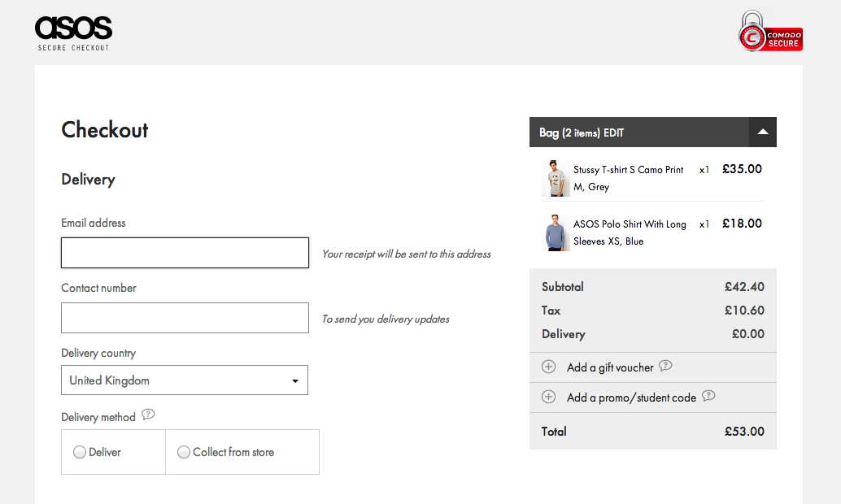Click the plus icon beside Add a gift voucher
Screen dimensions: 841x504
pyautogui.click(x=549, y=367)
